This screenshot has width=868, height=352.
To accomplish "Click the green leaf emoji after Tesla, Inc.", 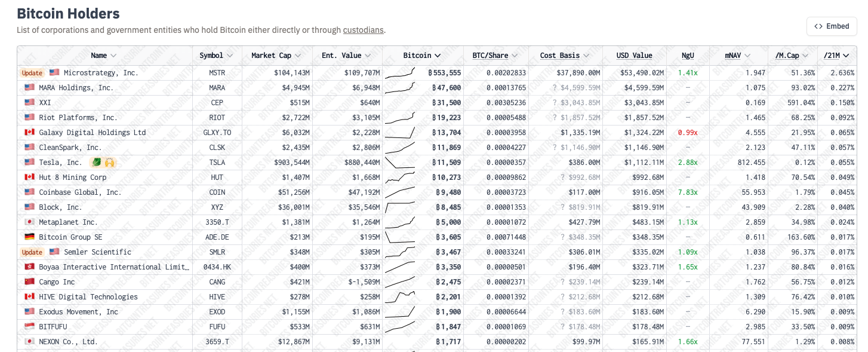I will [x=97, y=163].
